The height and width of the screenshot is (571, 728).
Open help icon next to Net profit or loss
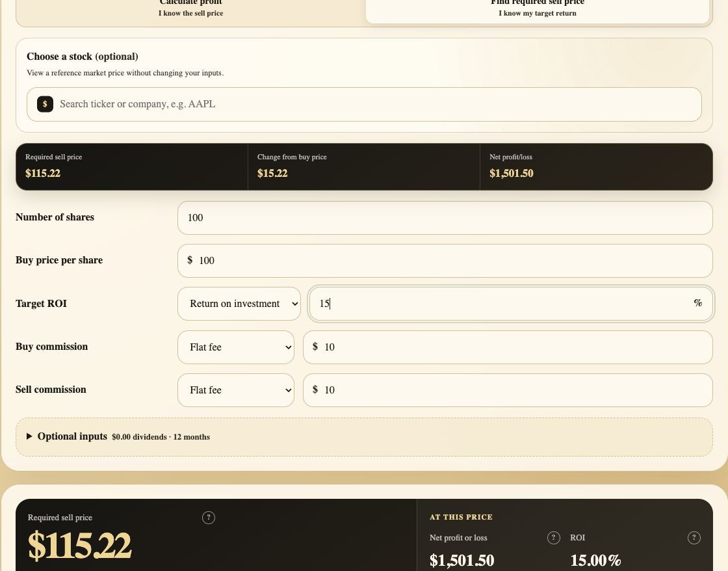click(553, 538)
